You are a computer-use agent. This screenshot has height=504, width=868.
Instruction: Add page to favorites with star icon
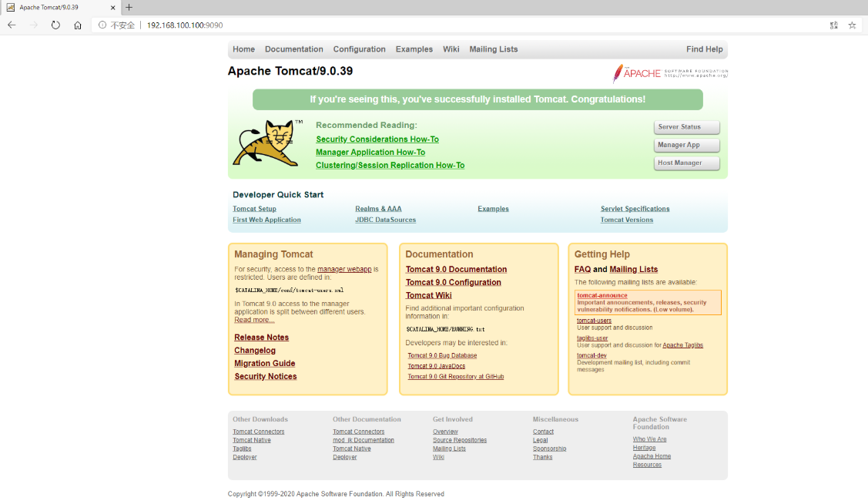(x=852, y=25)
